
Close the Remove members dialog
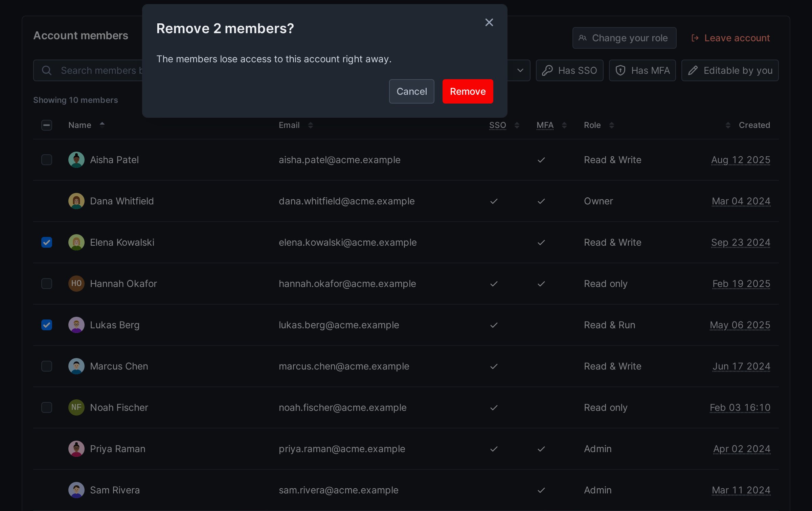click(x=489, y=22)
